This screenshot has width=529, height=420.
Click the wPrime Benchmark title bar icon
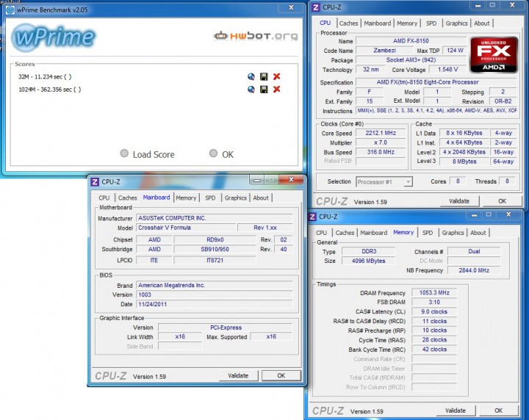pos(10,10)
